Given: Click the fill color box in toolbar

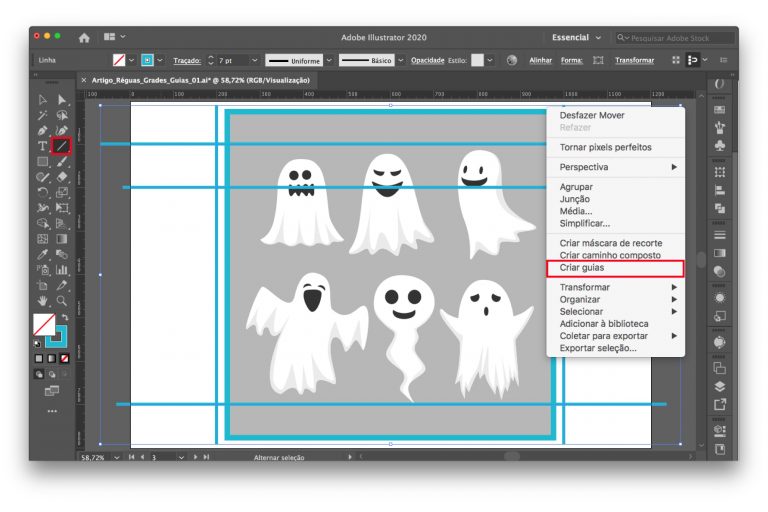Looking at the screenshot, I should point(43,324).
